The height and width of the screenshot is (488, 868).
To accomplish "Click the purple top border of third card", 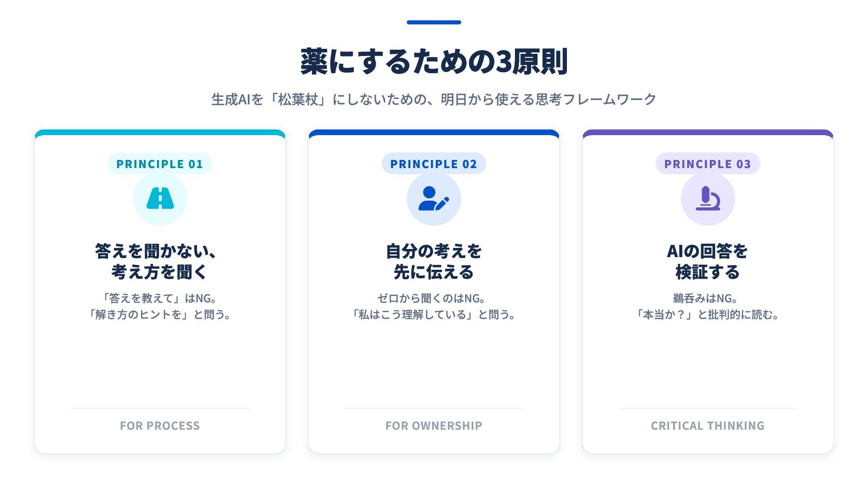I will (x=708, y=132).
